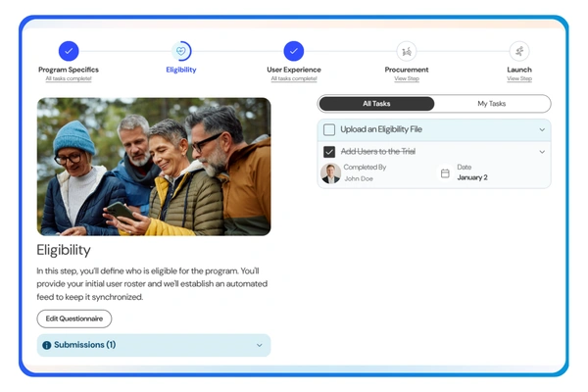This screenshot has height=392, width=588.
Task: Click the Edit Questionnaire button
Action: [x=74, y=318]
